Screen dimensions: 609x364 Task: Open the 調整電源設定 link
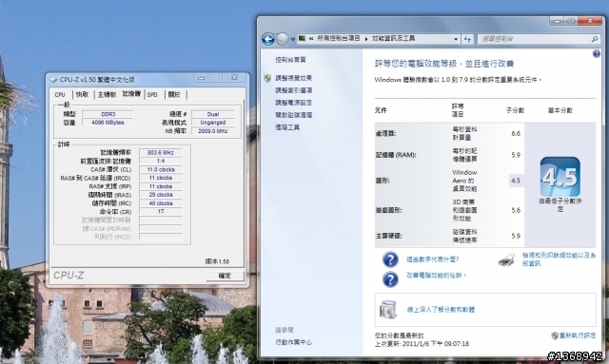(x=294, y=103)
